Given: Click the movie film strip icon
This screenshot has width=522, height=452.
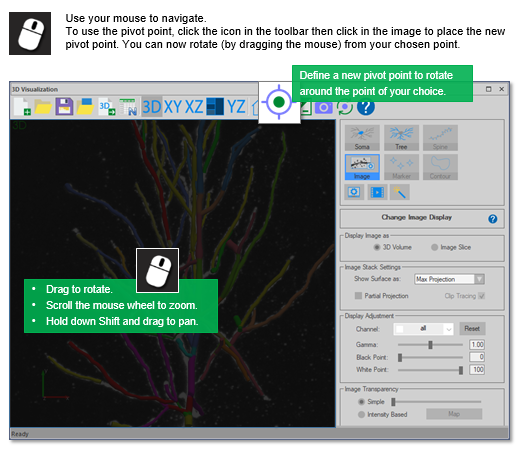Looking at the screenshot, I should (377, 192).
